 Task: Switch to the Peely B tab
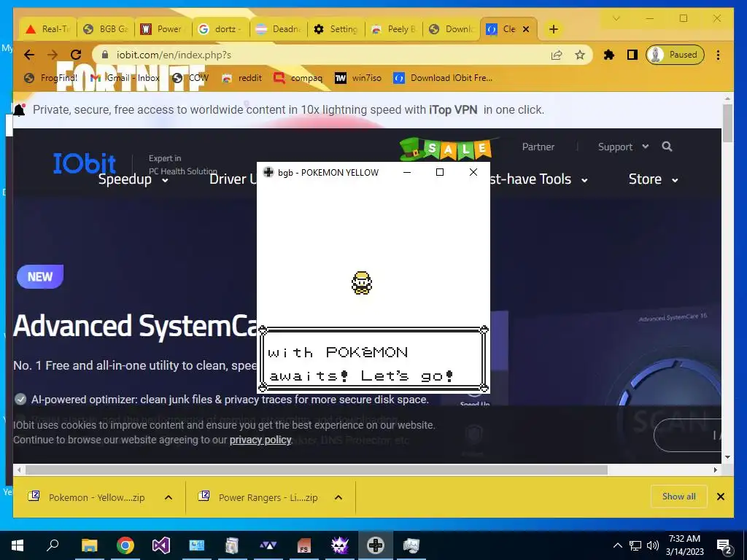pyautogui.click(x=394, y=29)
